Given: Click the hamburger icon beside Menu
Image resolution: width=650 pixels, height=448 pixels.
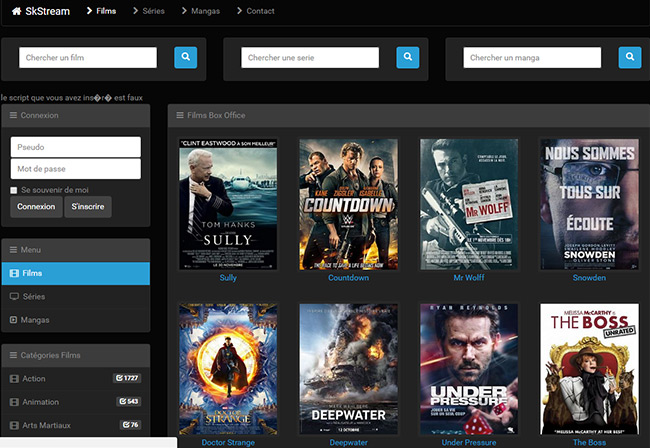Looking at the screenshot, I should point(14,249).
